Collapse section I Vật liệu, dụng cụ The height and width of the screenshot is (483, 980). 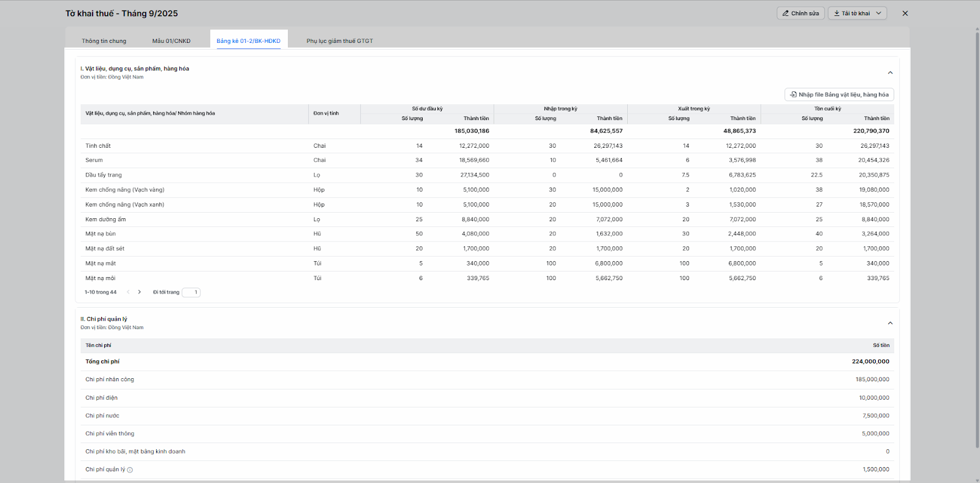(x=890, y=73)
